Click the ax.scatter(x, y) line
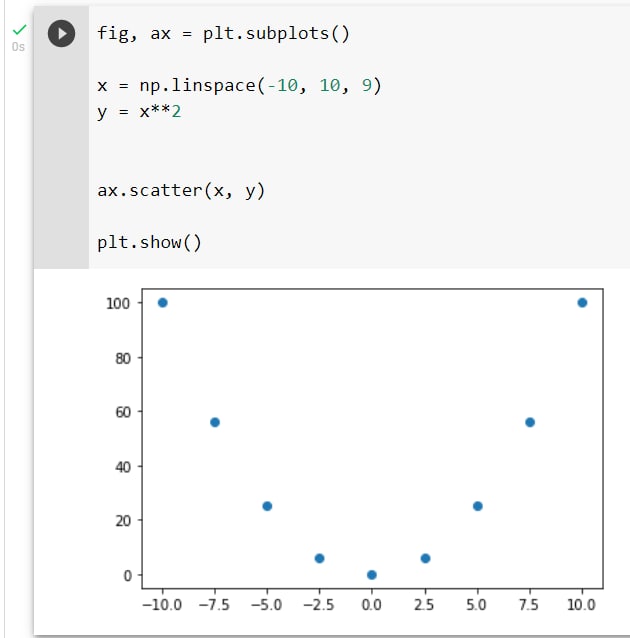Viewport: 630px width, 638px height. 181,190
